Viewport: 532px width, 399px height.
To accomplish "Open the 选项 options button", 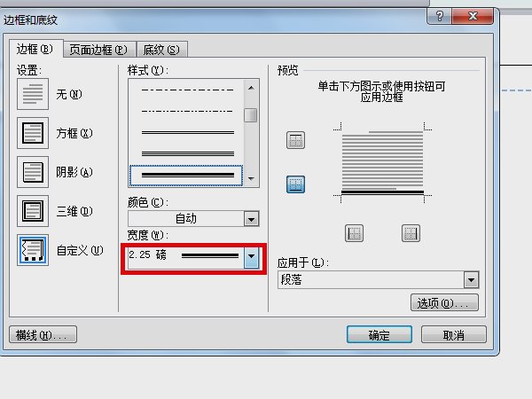I will (444, 302).
